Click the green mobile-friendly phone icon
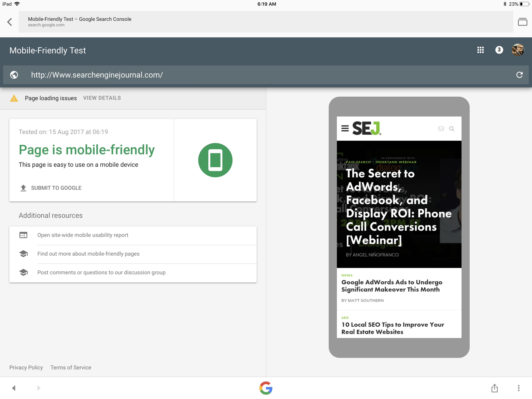The width and height of the screenshot is (532, 399). click(x=215, y=160)
